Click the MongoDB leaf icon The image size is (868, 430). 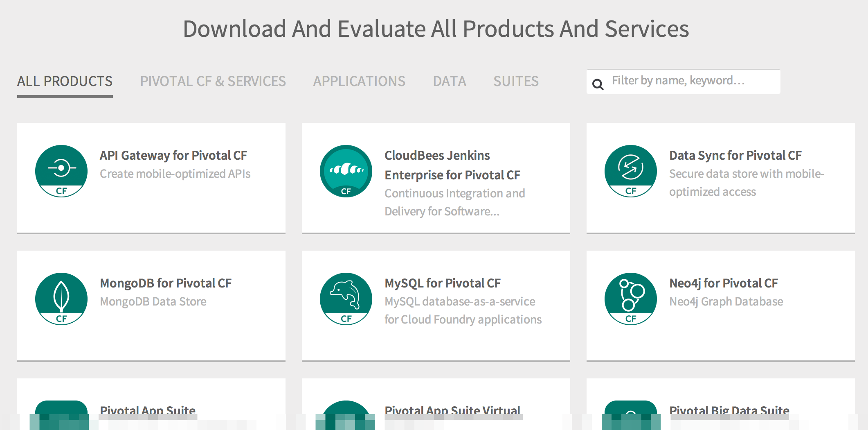coord(61,299)
